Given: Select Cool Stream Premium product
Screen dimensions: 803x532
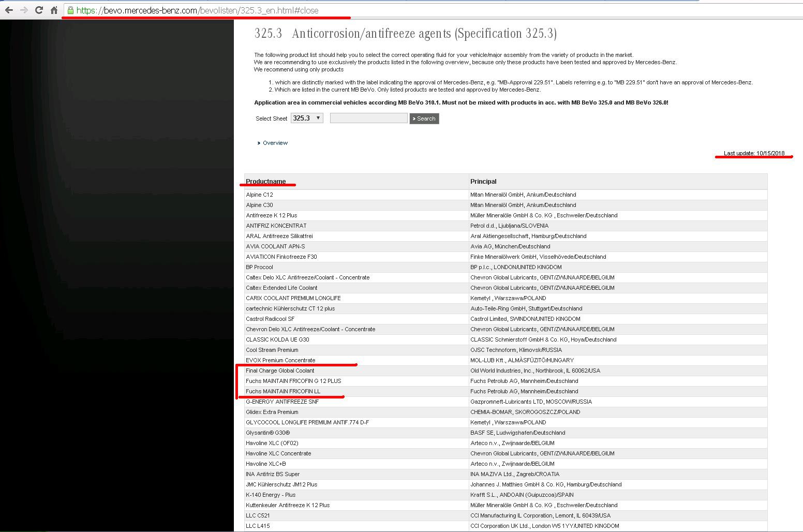Looking at the screenshot, I should point(272,350).
